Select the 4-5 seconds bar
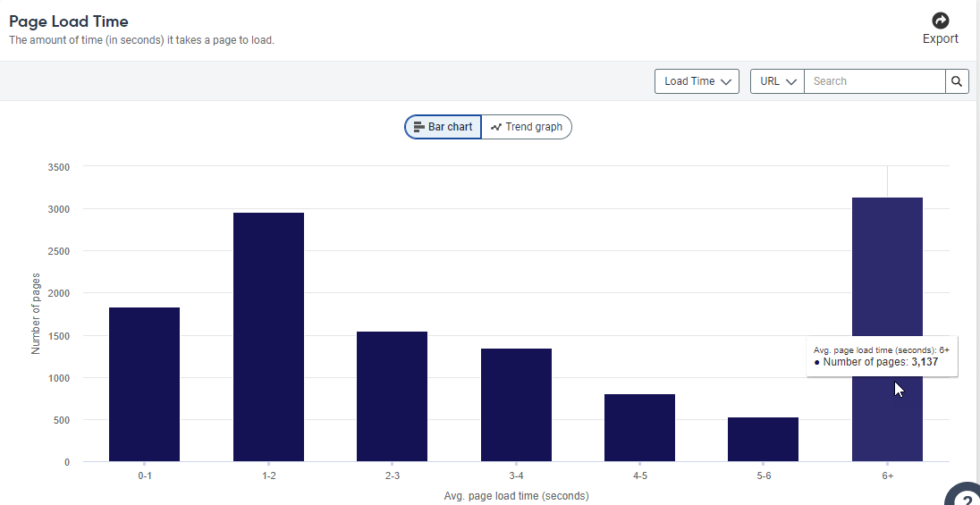This screenshot has height=505, width=980. pos(639,427)
